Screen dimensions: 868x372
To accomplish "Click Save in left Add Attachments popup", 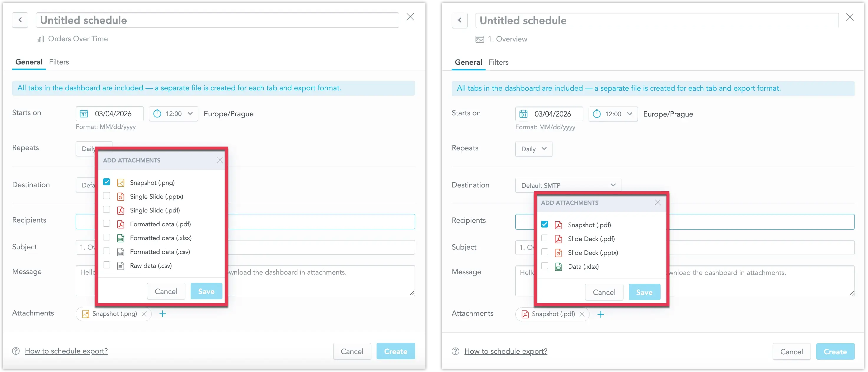I will [x=206, y=291].
